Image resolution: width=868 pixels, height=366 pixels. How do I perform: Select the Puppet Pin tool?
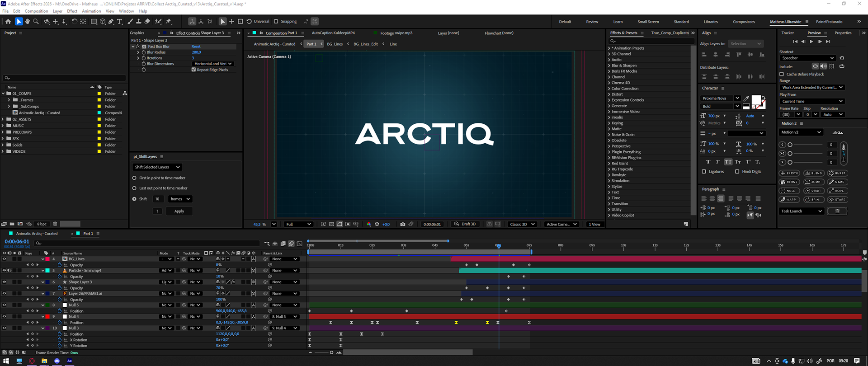pyautogui.click(x=169, y=21)
